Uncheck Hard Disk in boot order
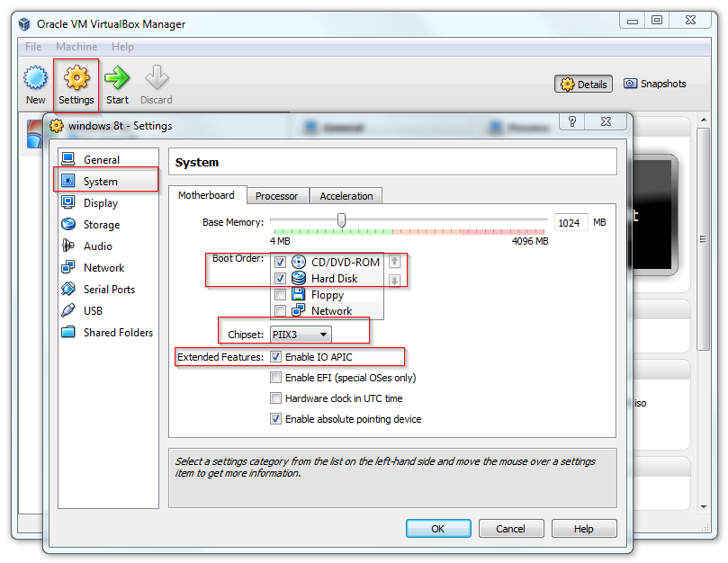This screenshot has width=728, height=563. coord(280,279)
